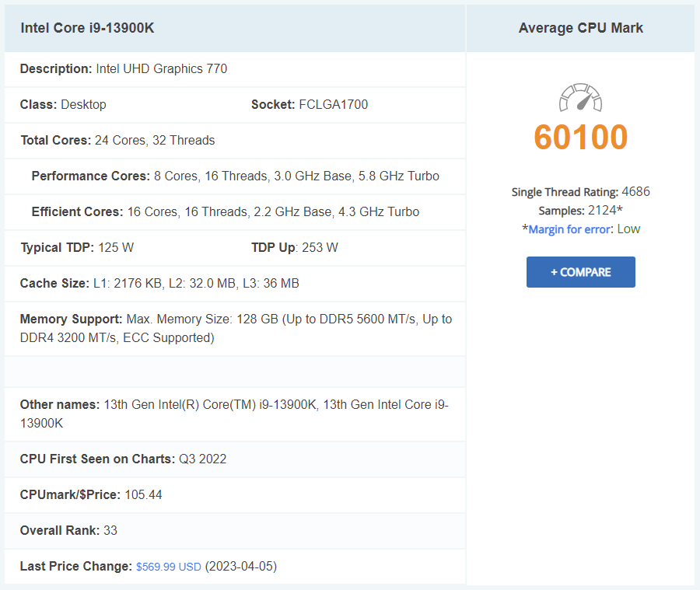Click the Socket: FCLGA1700 entry
This screenshot has width=700, height=590.
click(310, 104)
